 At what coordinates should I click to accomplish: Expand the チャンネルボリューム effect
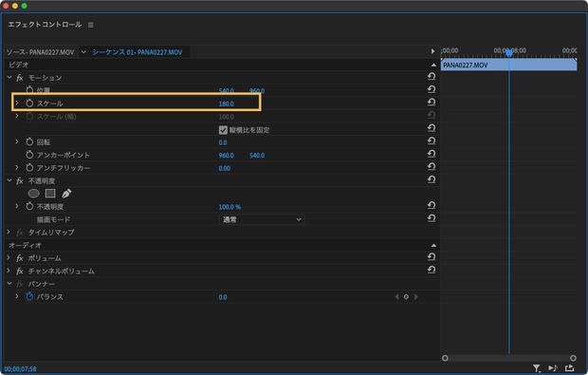click(x=9, y=271)
